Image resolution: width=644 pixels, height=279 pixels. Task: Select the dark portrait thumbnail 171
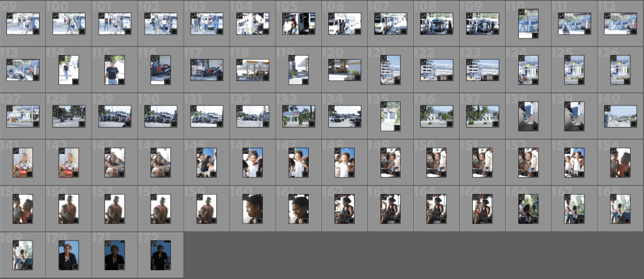pos(114,255)
